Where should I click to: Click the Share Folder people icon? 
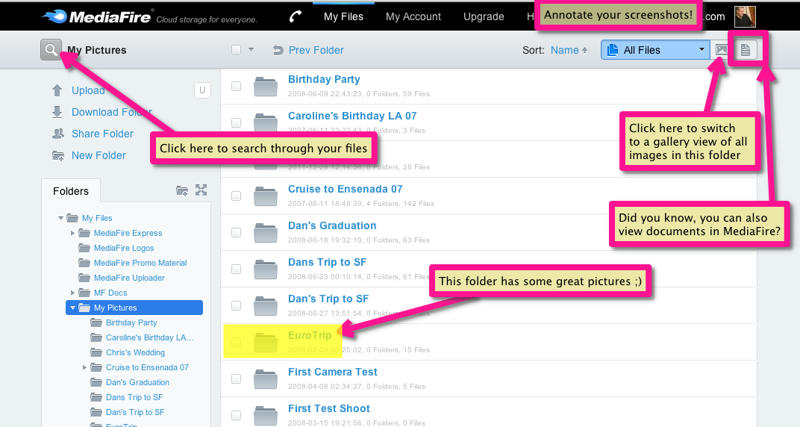point(58,134)
